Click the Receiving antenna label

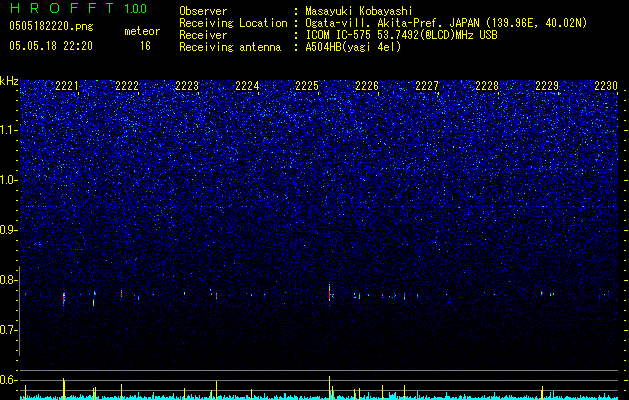230,47
